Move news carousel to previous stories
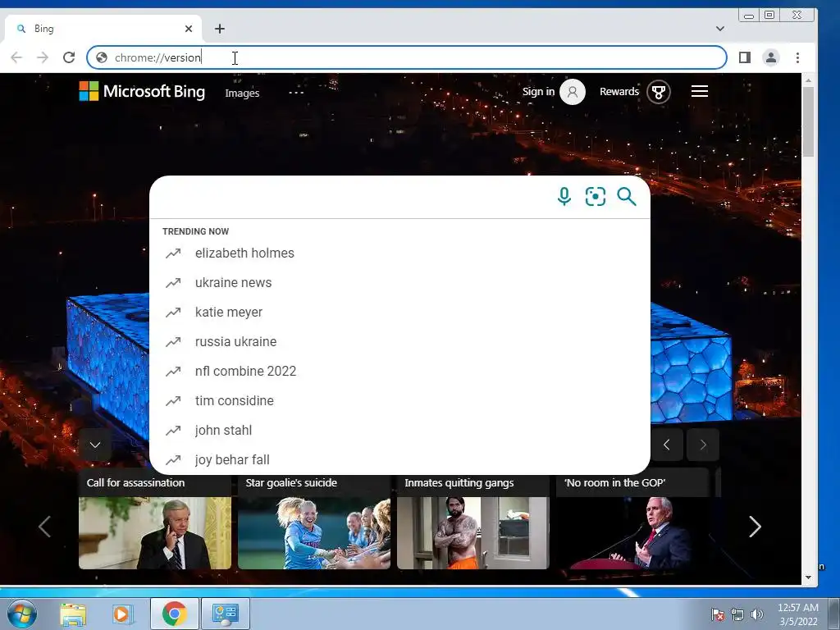Image resolution: width=840 pixels, height=630 pixels. [44, 527]
